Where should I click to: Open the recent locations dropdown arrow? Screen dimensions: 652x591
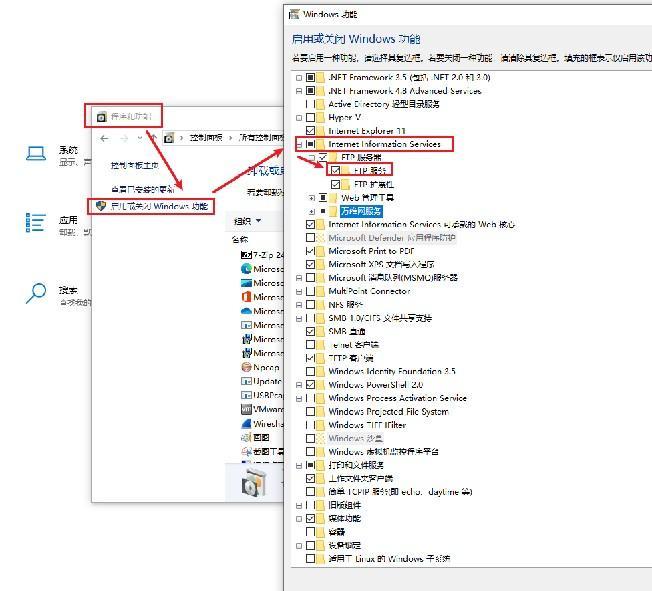coord(140,138)
